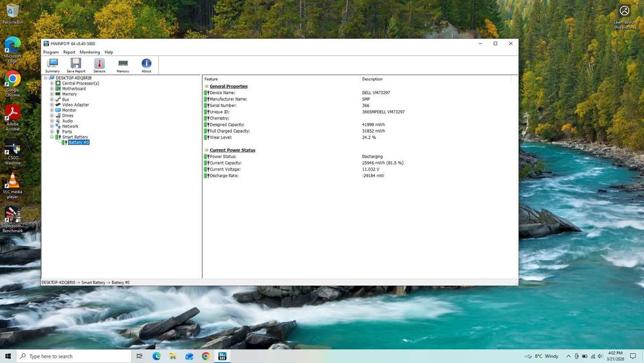The height and width of the screenshot is (363, 644).
Task: Open the Google Chrome desktop icon
Action: 12,84
